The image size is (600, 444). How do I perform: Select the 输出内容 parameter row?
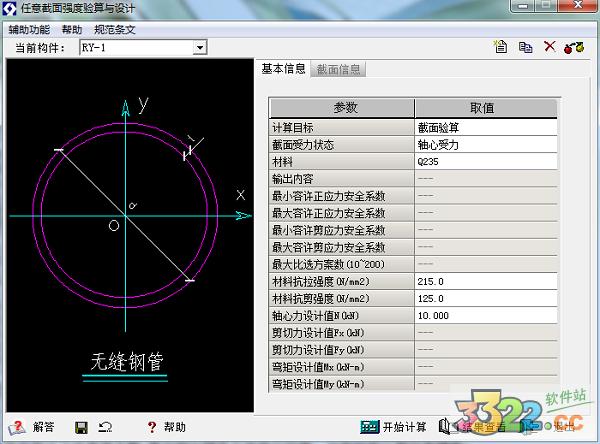342,179
